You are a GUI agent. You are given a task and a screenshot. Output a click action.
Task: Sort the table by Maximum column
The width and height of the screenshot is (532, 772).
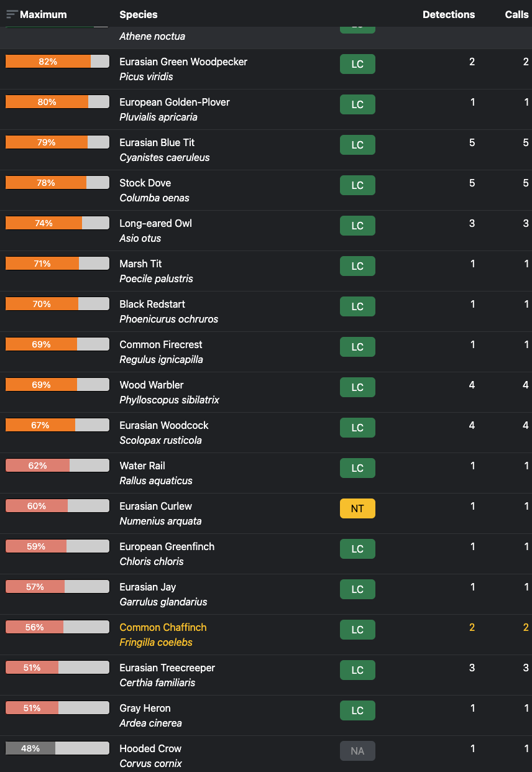[43, 14]
